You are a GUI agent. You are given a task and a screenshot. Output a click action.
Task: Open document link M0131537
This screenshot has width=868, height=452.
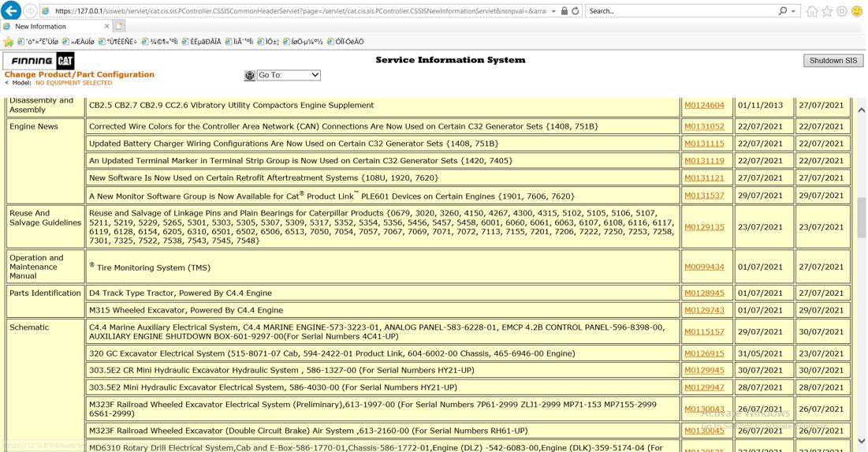click(x=704, y=196)
